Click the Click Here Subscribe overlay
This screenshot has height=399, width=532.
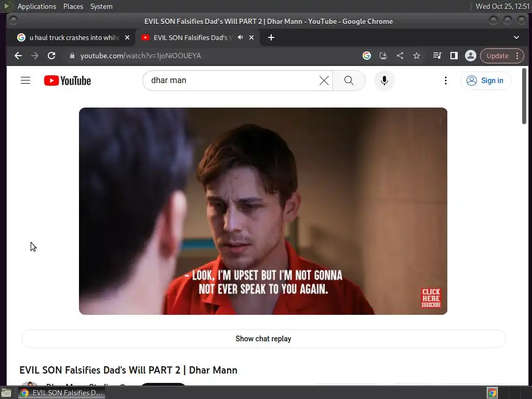pos(431,298)
